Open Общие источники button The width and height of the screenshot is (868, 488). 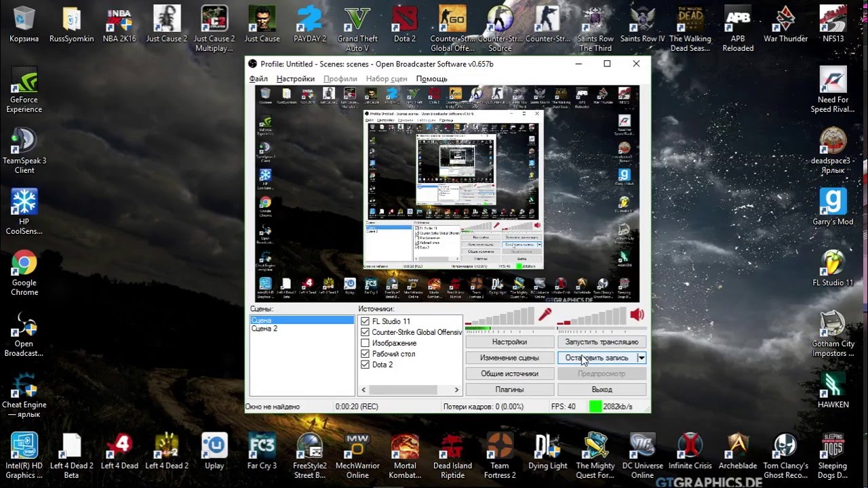[509, 373]
